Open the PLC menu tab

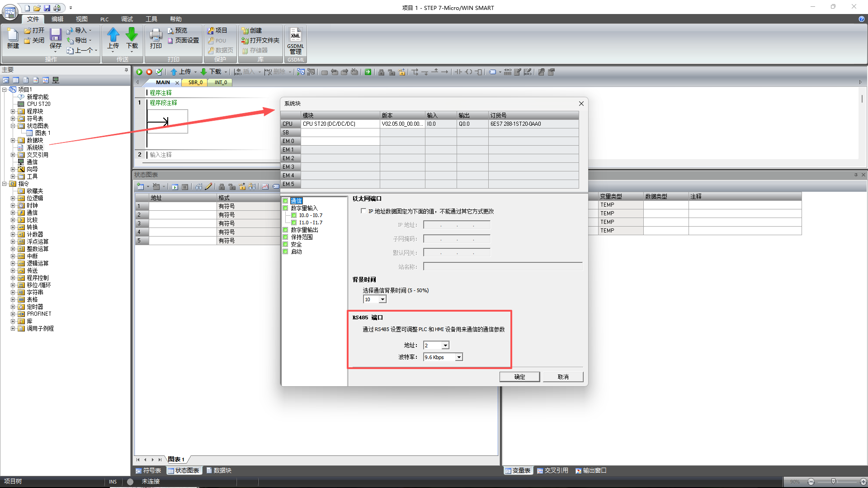[104, 19]
